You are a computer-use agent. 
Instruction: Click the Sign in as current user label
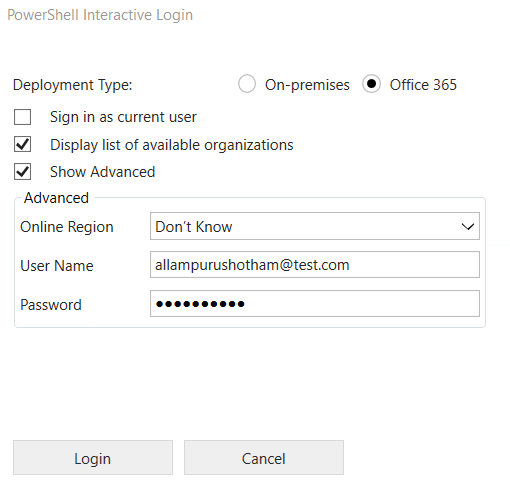123,117
